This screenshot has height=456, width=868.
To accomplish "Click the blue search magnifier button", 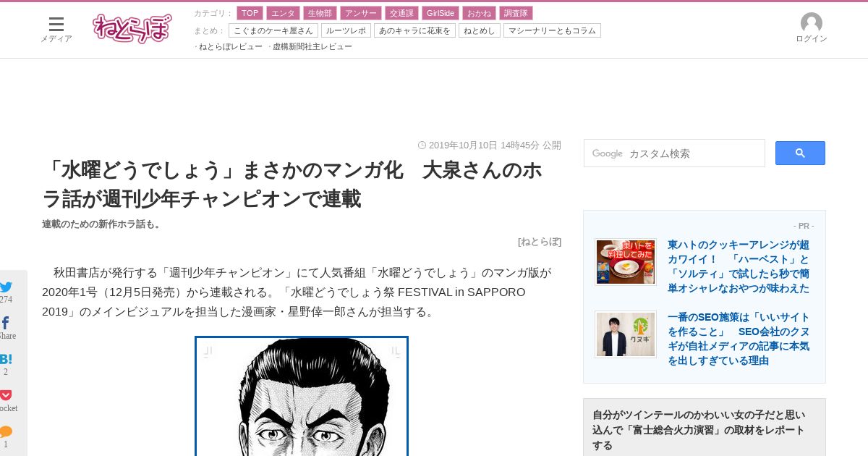I will click(800, 153).
